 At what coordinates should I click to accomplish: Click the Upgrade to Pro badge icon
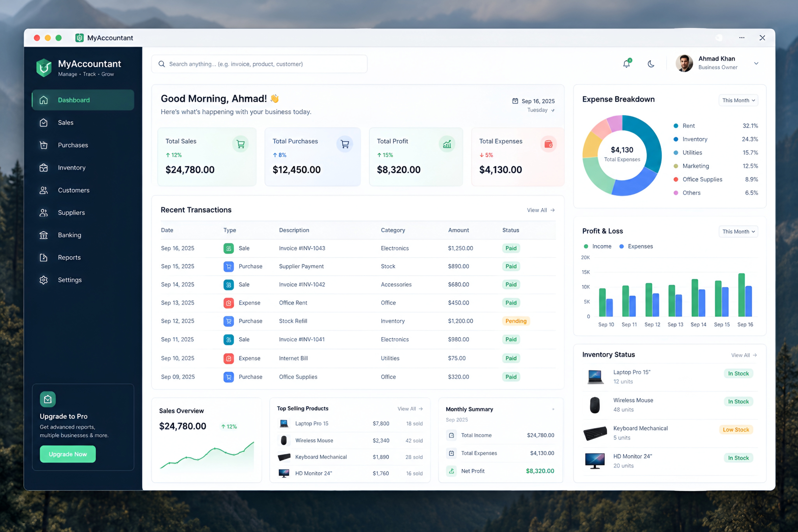coord(48,399)
